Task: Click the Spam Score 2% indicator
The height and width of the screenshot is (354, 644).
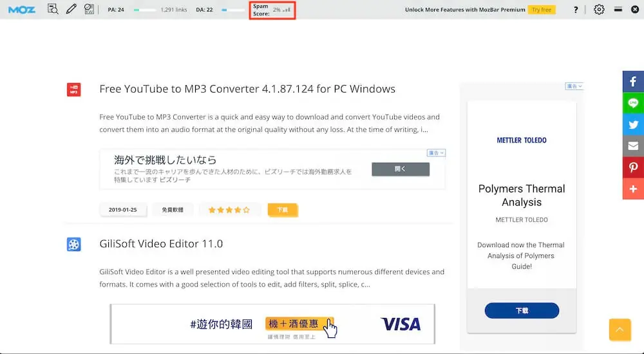Action: click(x=272, y=10)
